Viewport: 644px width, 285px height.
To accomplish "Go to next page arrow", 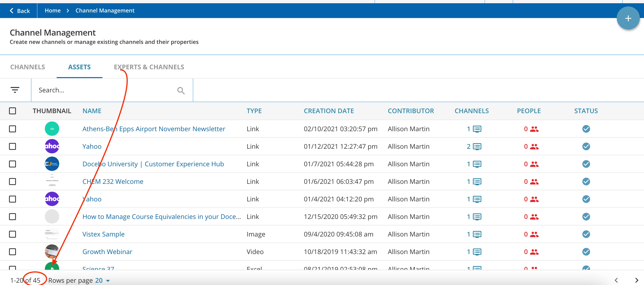I will [637, 280].
